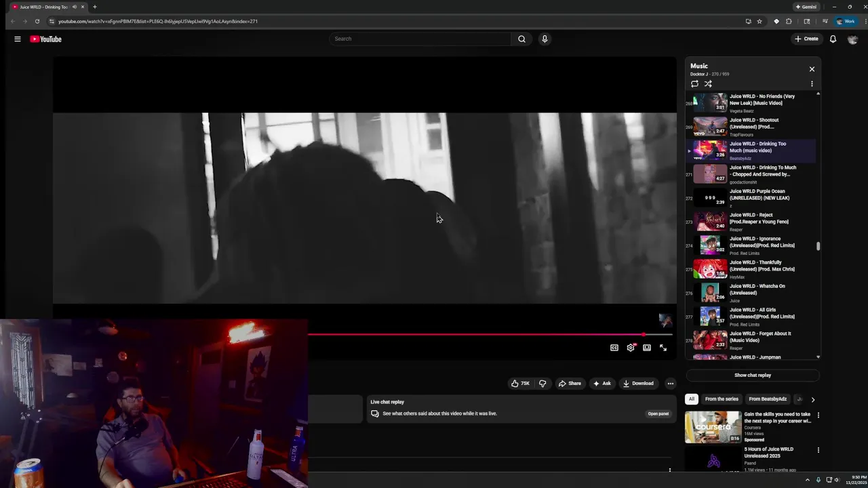
Task: Open the current video title in playlist
Action: [x=758, y=147]
